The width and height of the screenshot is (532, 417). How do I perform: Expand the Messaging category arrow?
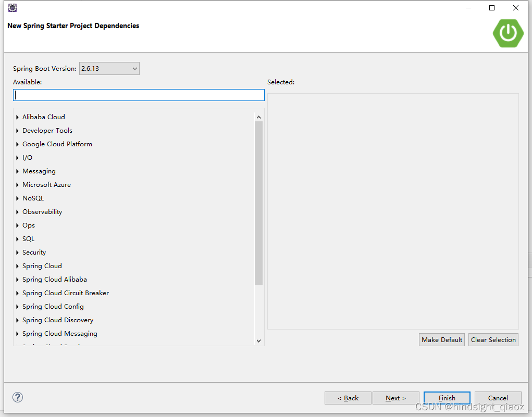point(17,171)
